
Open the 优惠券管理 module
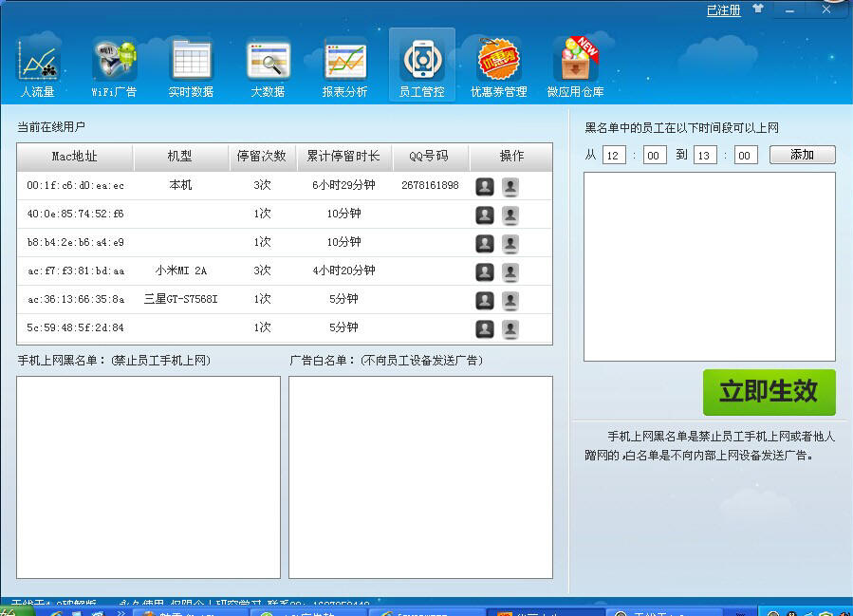499,65
